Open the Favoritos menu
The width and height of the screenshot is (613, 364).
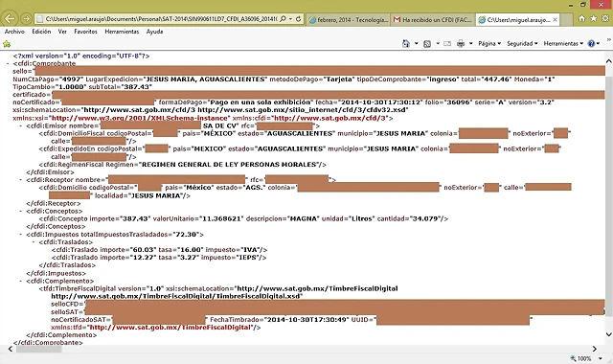(x=85, y=32)
